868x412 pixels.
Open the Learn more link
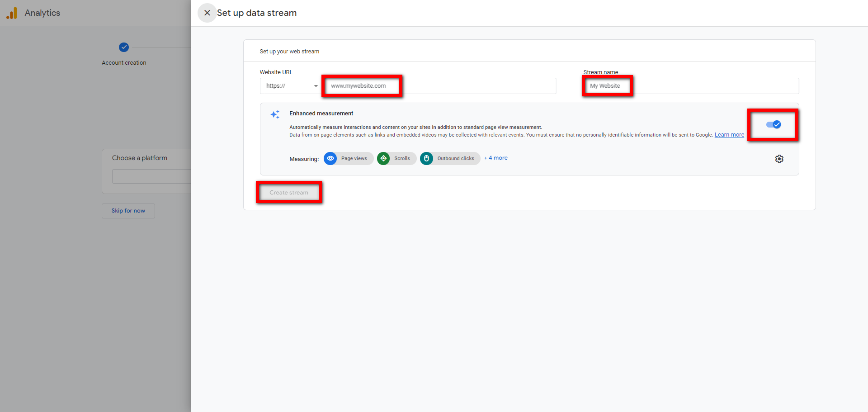(x=729, y=134)
